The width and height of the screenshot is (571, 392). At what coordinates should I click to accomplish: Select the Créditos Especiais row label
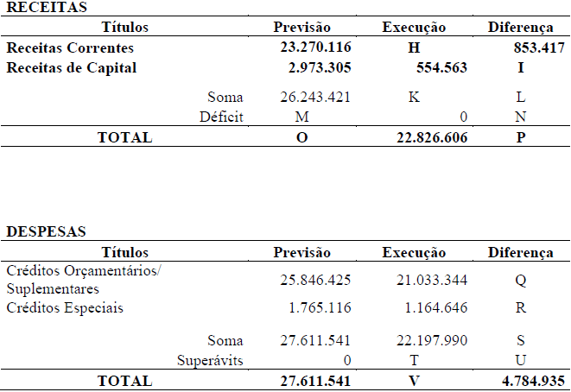64,308
